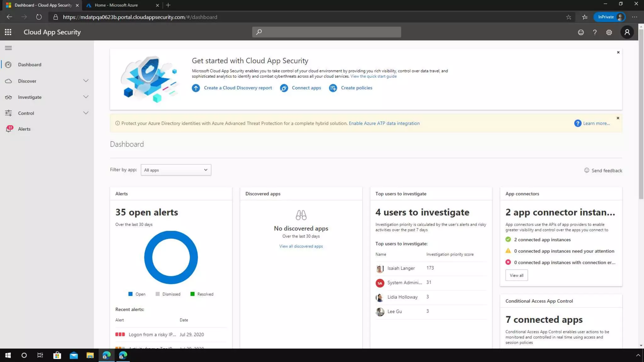Screen dimensions: 644x362
Task: Click the View all button
Action: point(516,275)
